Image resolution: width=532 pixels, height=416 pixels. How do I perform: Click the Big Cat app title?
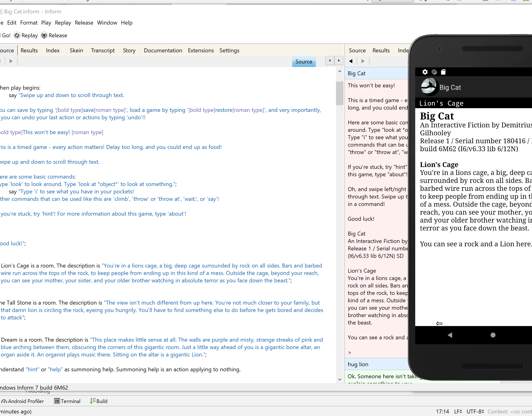pyautogui.click(x=450, y=87)
